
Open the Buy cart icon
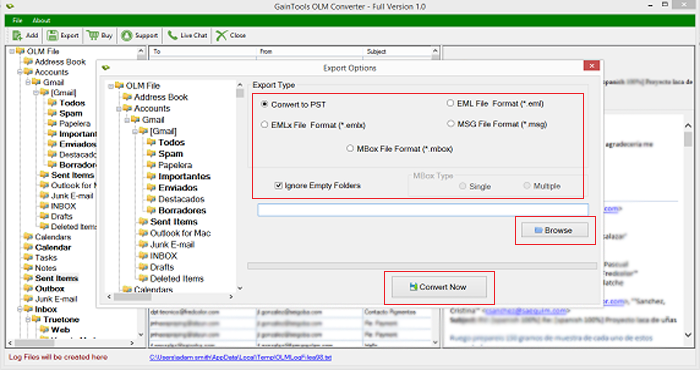[x=93, y=35]
